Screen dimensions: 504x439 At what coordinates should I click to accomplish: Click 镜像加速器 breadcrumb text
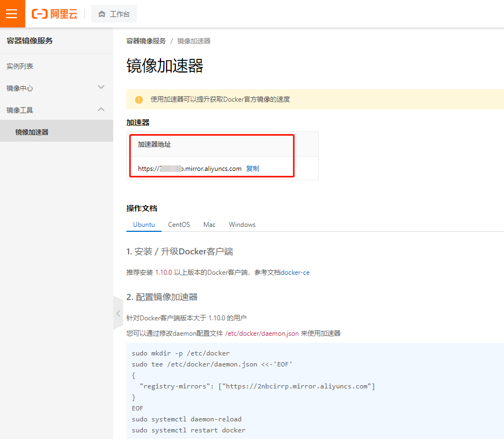coord(194,41)
